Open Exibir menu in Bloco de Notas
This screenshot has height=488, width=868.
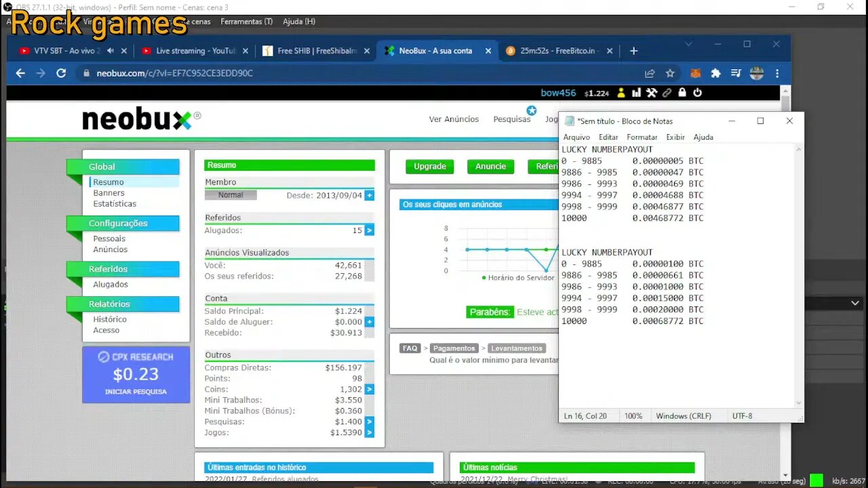coord(675,137)
